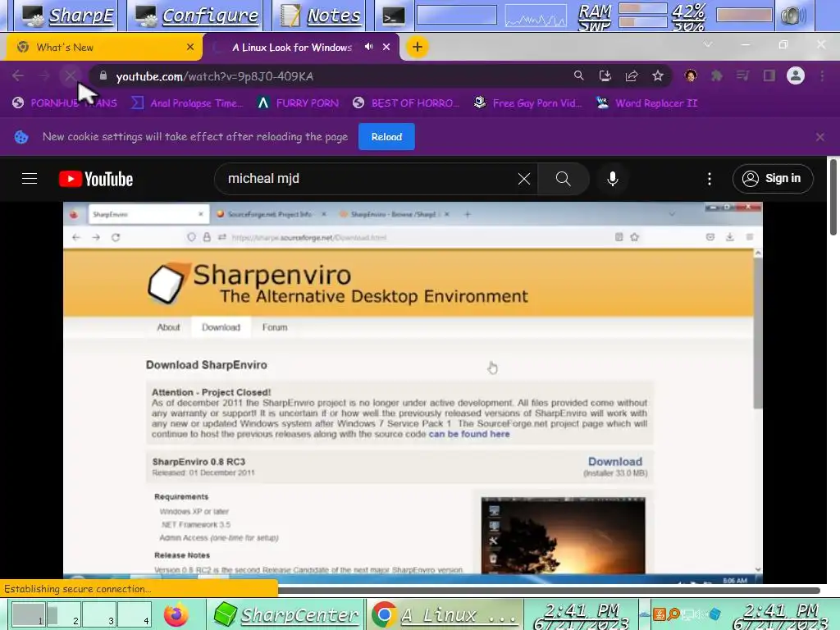Open Word Replacer II bookmark
The width and height of the screenshot is (840, 630).
click(x=648, y=103)
